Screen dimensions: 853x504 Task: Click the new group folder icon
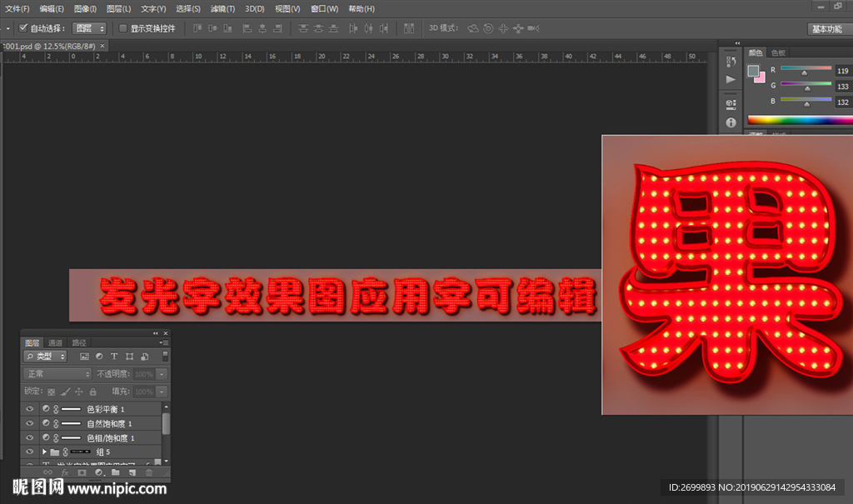[115, 472]
